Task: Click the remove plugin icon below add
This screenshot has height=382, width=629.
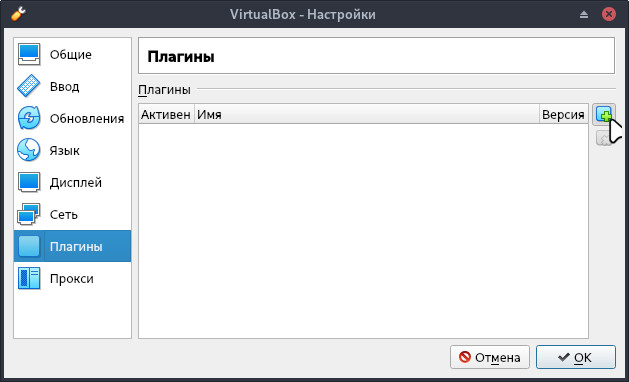Action: [604, 138]
